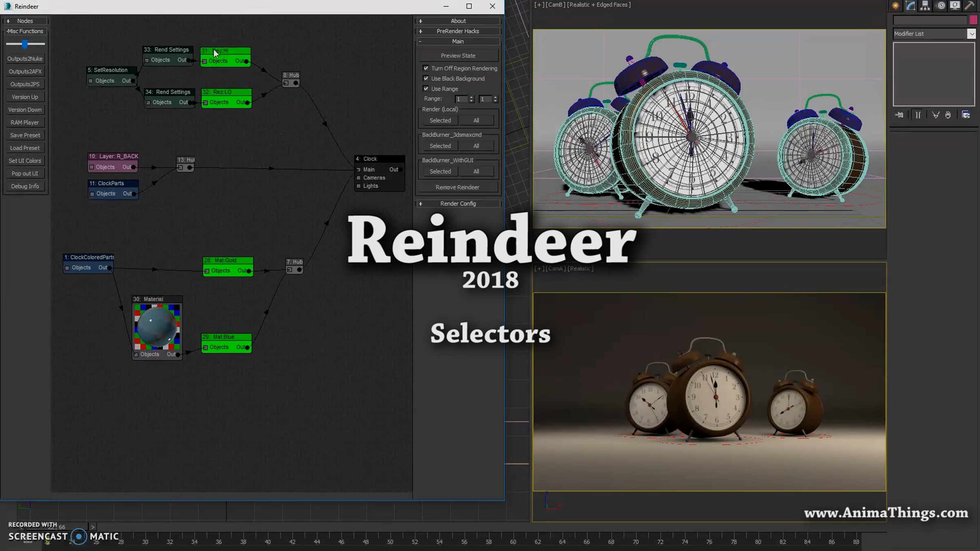
Task: Click Lights input socket on Clock node
Action: [x=359, y=186]
